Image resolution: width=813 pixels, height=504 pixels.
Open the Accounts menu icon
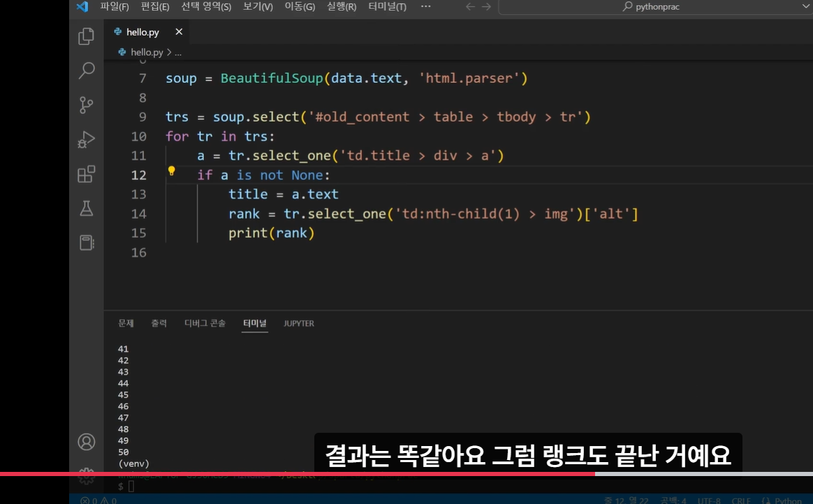86,442
